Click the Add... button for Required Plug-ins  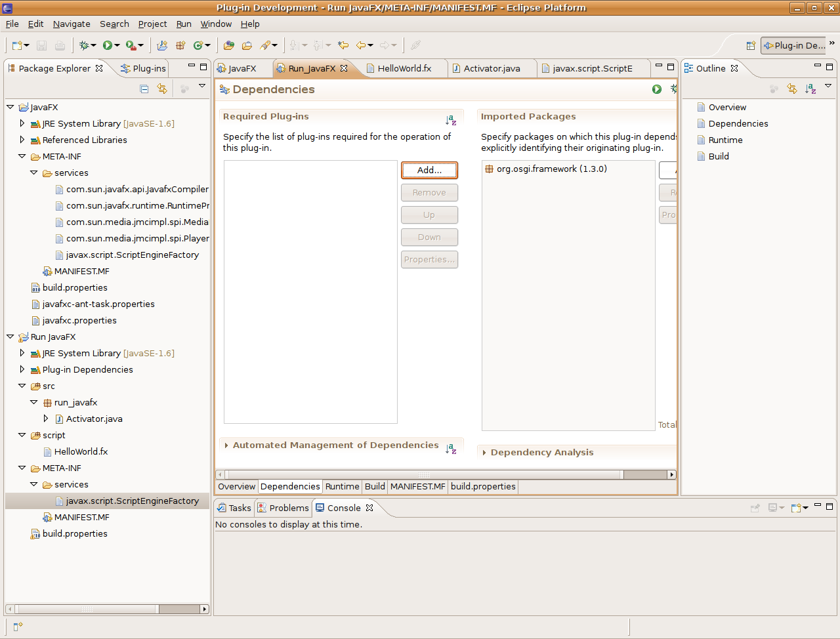pos(429,170)
